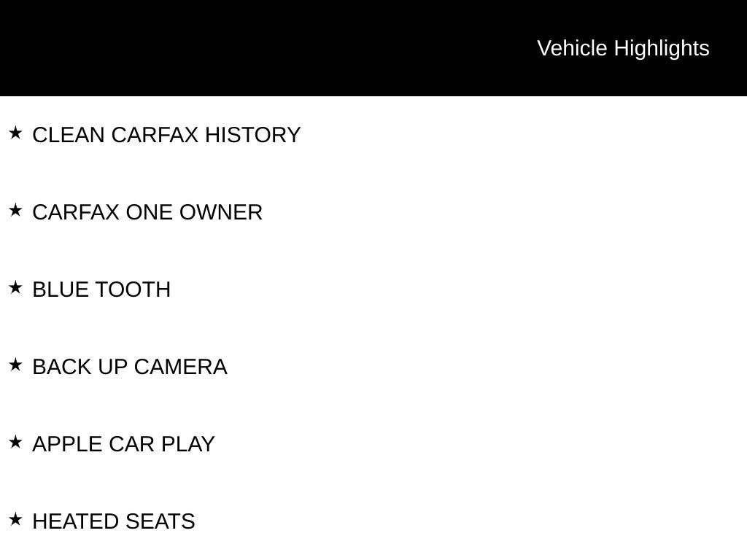Click the star beside HEATED SEATS
747x560 pixels.
click(15, 519)
